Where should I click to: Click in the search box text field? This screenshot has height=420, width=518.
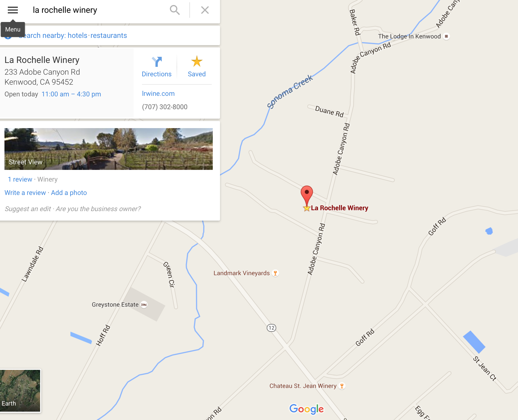[97, 10]
